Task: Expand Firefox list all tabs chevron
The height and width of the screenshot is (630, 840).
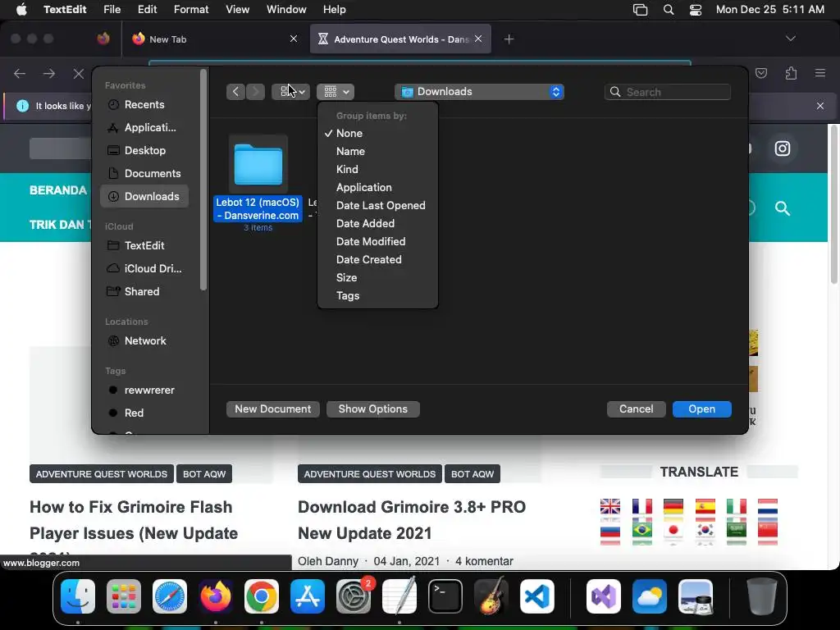Action: pyautogui.click(x=791, y=39)
